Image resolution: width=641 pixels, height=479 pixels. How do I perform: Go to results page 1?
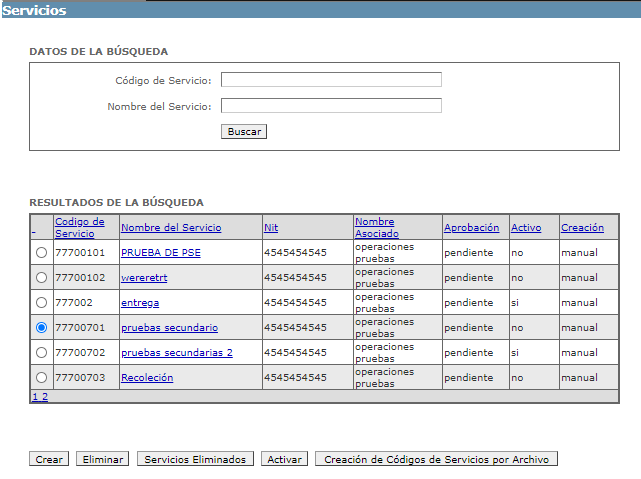coord(35,396)
